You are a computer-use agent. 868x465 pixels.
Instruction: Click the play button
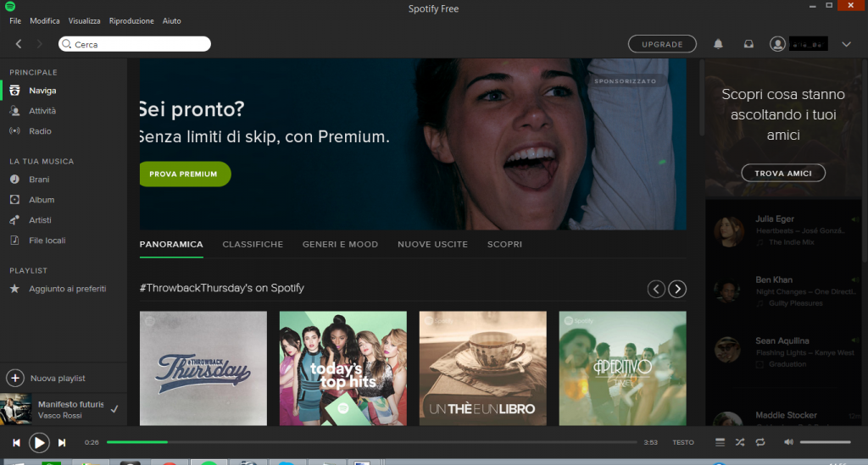point(39,442)
